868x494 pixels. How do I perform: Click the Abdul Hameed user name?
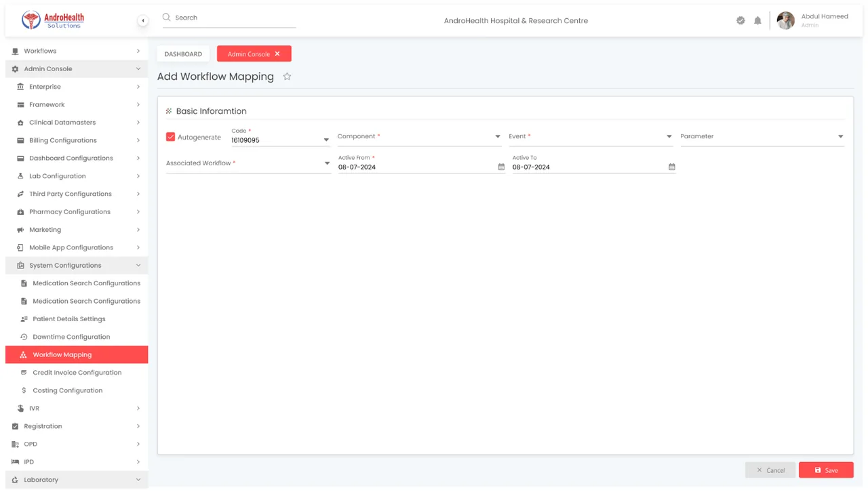point(825,16)
